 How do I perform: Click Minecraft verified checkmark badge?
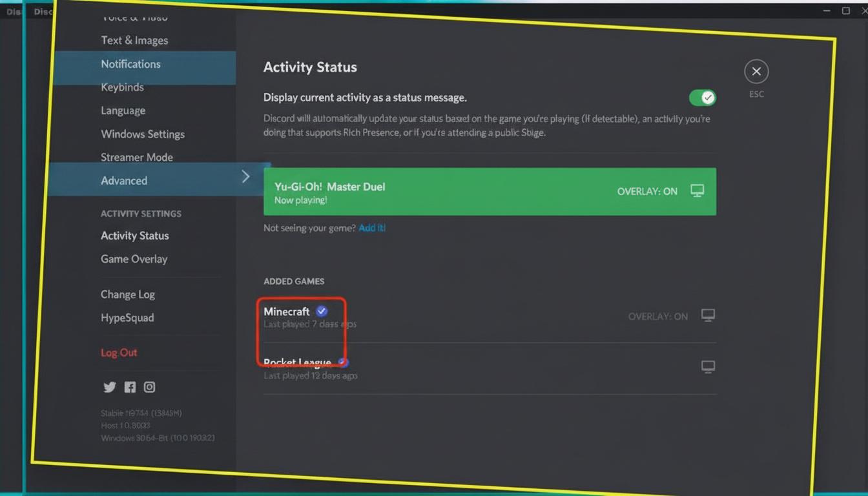[321, 311]
